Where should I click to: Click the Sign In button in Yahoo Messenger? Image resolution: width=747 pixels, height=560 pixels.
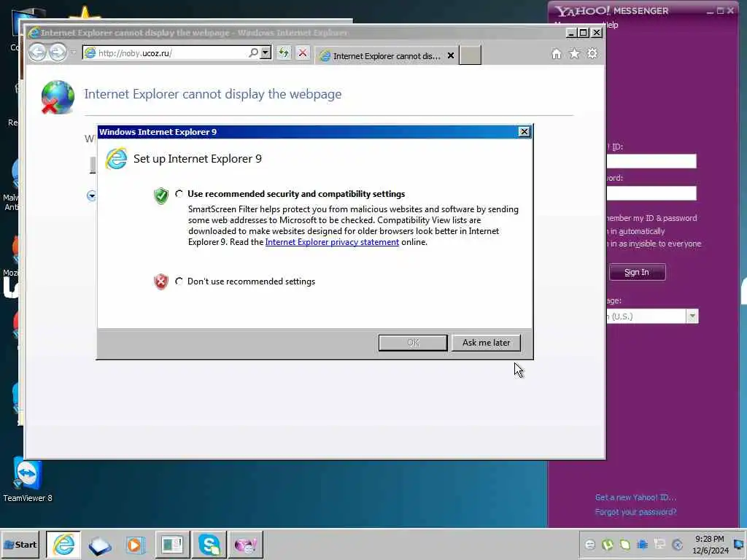point(637,273)
